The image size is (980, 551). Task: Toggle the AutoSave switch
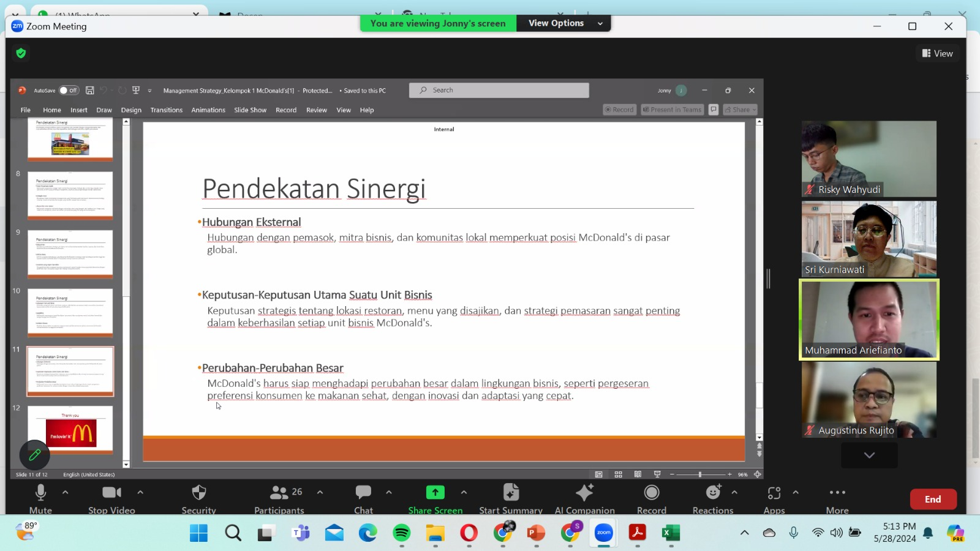click(x=69, y=90)
